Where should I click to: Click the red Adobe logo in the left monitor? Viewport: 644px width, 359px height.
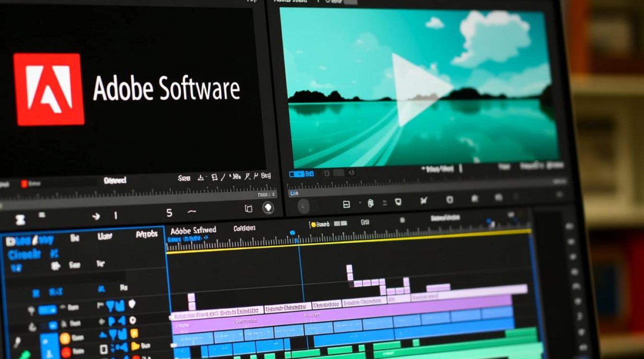click(49, 89)
